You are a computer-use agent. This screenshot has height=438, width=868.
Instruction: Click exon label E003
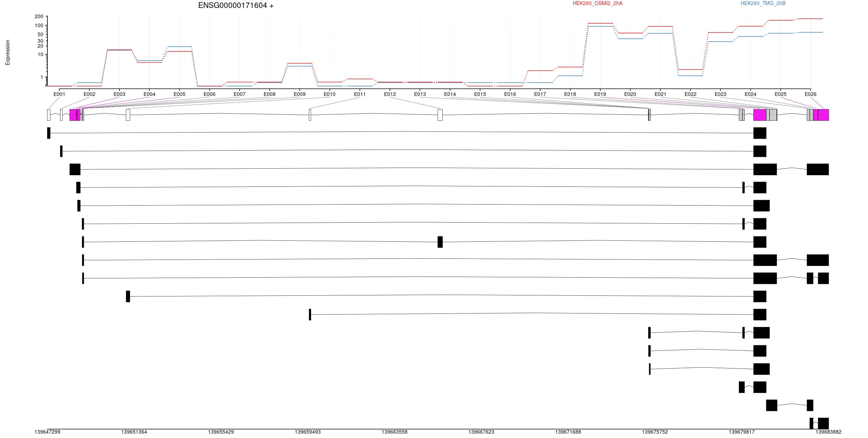pos(119,94)
